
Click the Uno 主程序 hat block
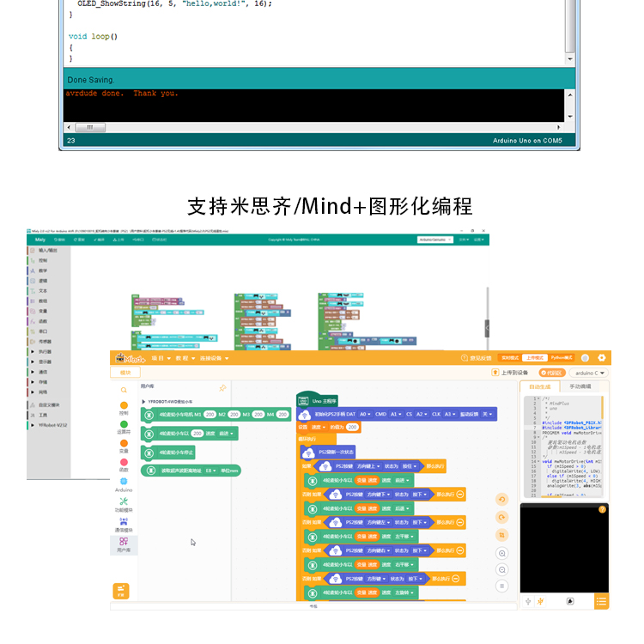click(x=317, y=400)
